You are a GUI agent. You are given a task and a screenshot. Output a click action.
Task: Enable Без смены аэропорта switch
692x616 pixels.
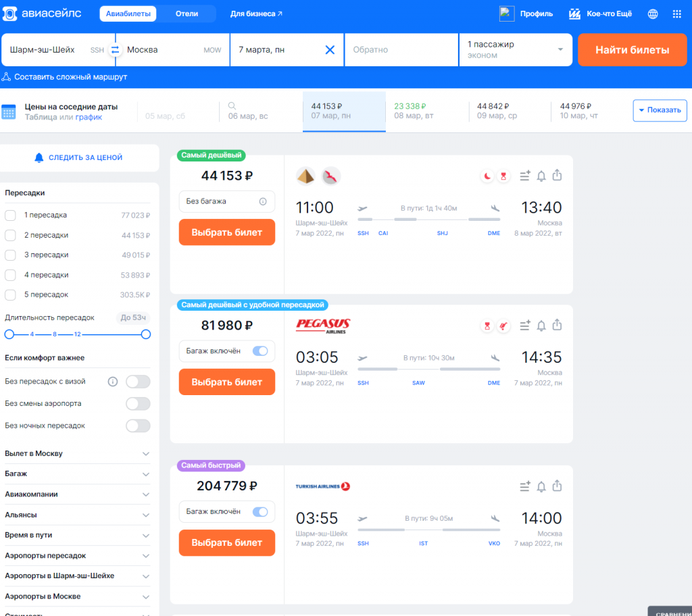[x=138, y=403]
